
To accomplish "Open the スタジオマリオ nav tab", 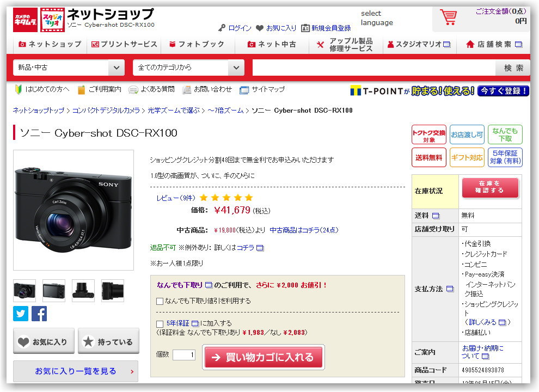I will click(x=419, y=44).
